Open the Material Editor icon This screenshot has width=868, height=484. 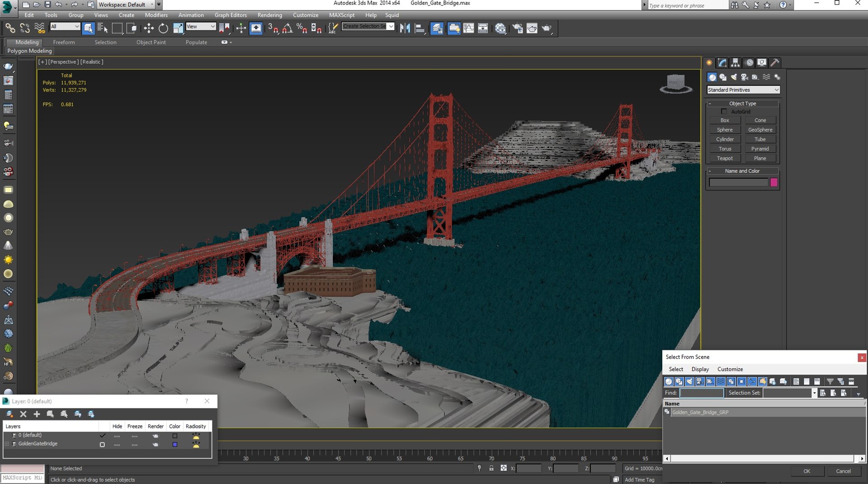pos(500,28)
